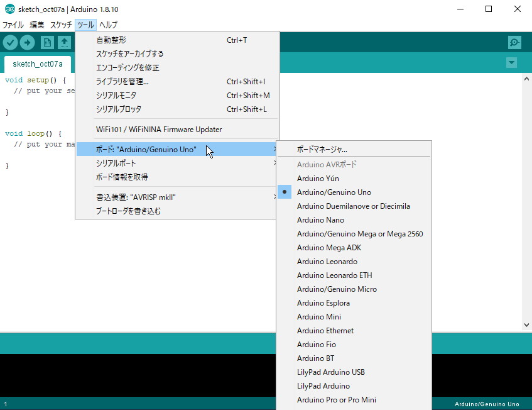Click the void loop() code line

click(33, 133)
